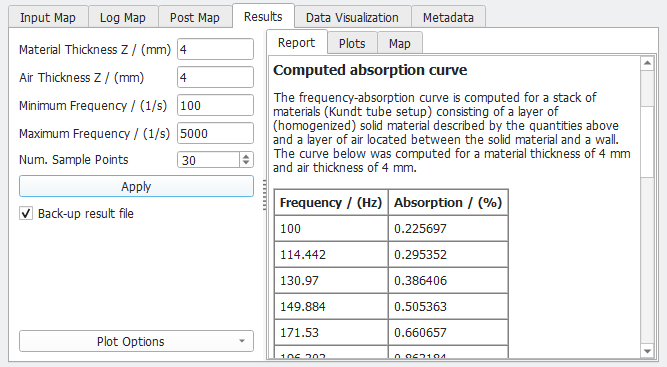
Task: Open the Data Visualization tab
Action: tap(352, 17)
